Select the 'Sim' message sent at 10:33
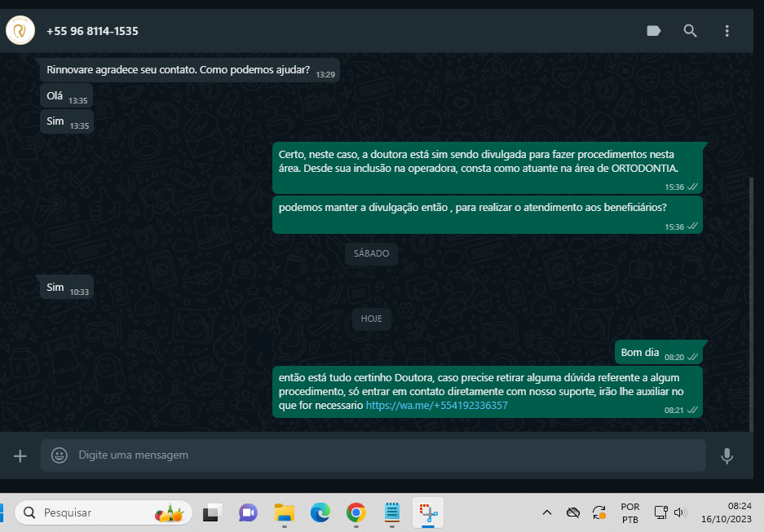The height and width of the screenshot is (532, 764). (x=67, y=288)
